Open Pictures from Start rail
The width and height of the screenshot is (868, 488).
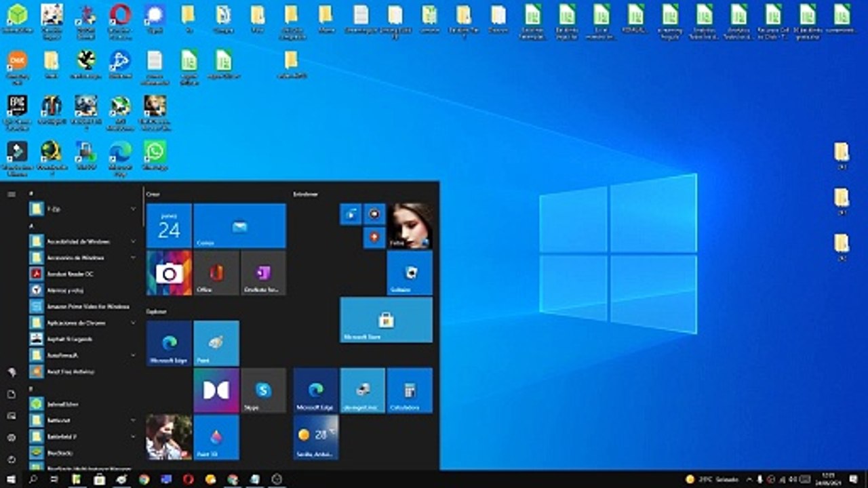pos(11,415)
